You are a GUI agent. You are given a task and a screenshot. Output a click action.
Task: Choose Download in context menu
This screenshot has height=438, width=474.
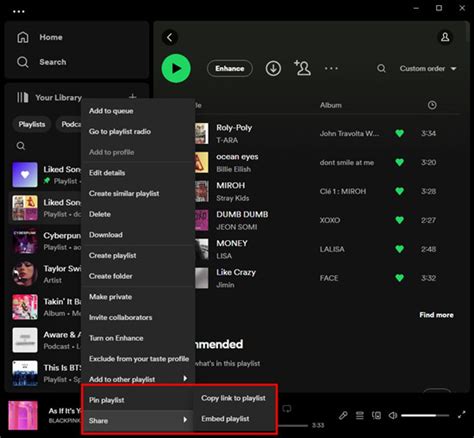[138, 235]
